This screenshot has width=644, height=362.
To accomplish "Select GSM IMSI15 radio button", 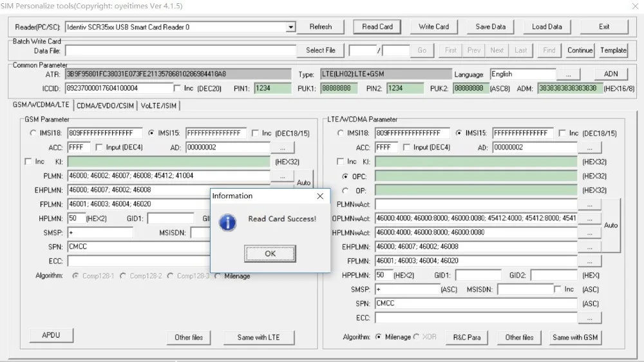I will 151,133.
